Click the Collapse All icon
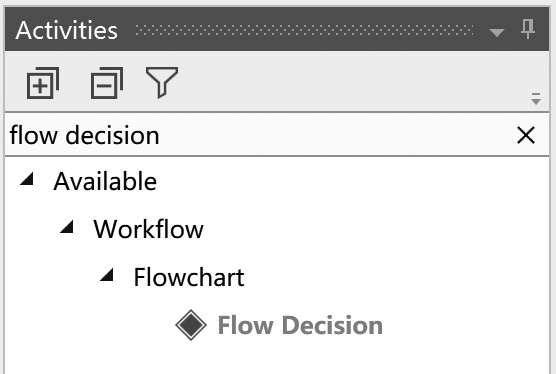556x374 pixels. (x=107, y=83)
